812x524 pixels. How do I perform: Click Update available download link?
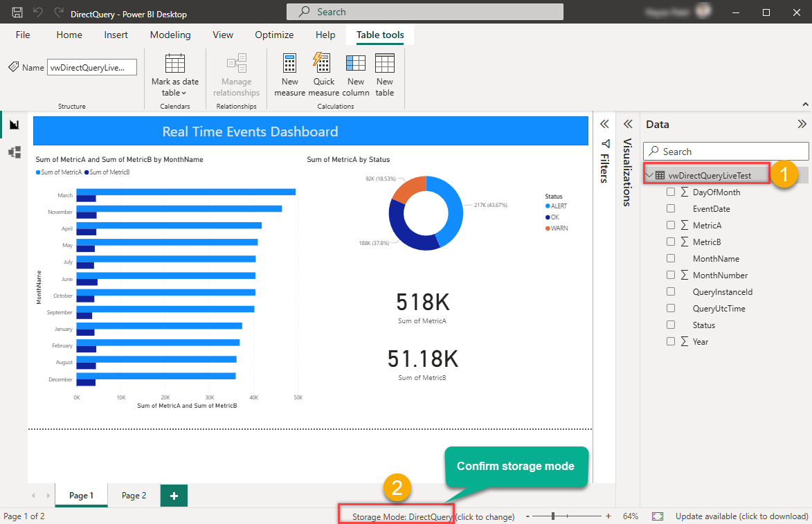coord(741,516)
